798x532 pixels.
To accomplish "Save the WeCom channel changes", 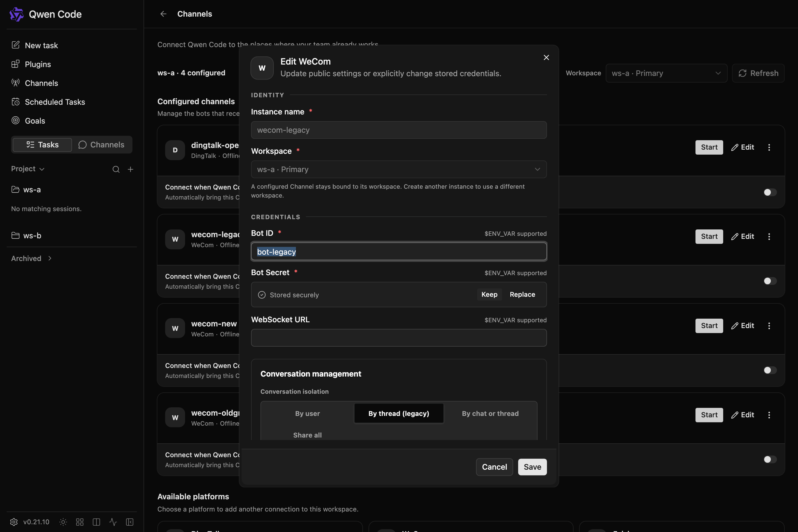I will coord(532,467).
